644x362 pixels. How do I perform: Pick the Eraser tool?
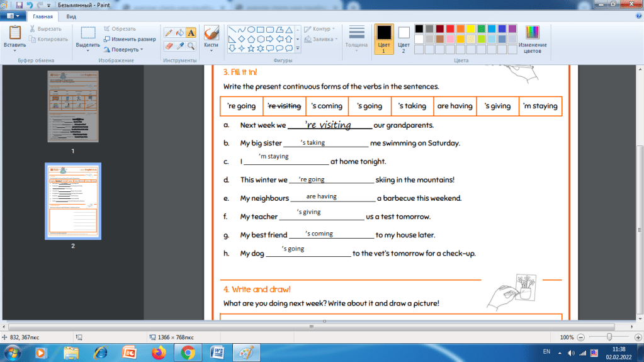coord(169,46)
